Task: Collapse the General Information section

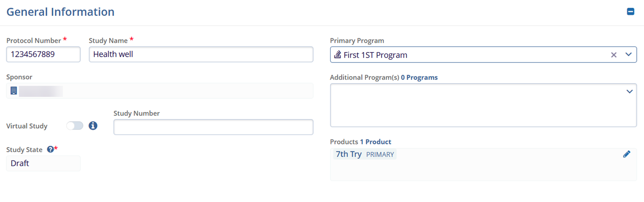Action: click(x=630, y=12)
